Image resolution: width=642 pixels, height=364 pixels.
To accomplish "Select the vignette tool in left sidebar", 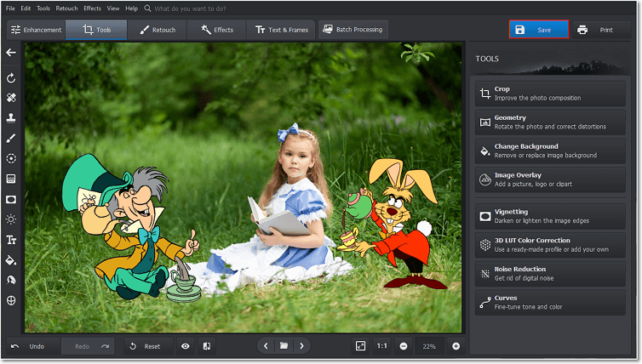I will [11, 199].
